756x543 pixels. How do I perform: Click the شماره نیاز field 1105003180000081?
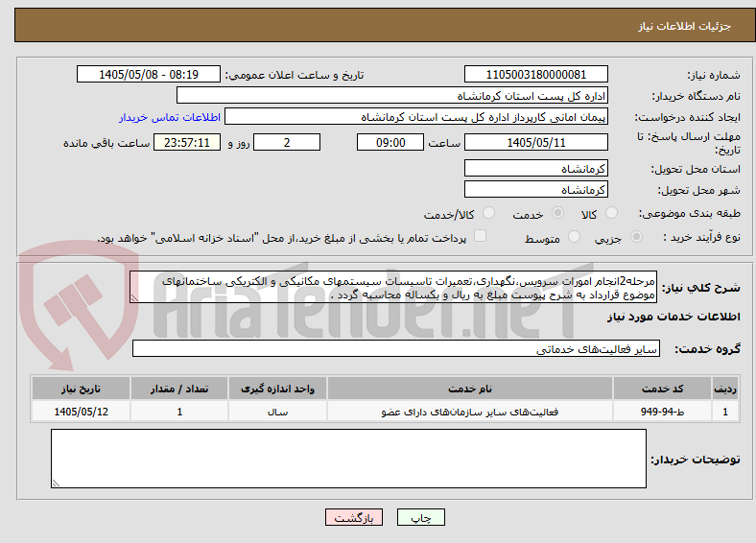coord(536,74)
